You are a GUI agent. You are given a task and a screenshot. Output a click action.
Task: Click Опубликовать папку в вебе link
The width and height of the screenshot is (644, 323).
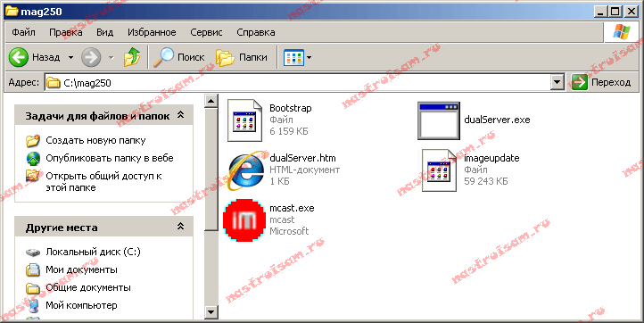pyautogui.click(x=110, y=158)
